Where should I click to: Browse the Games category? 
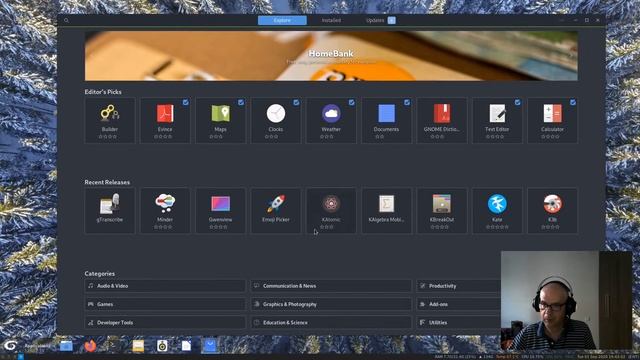pos(165,304)
